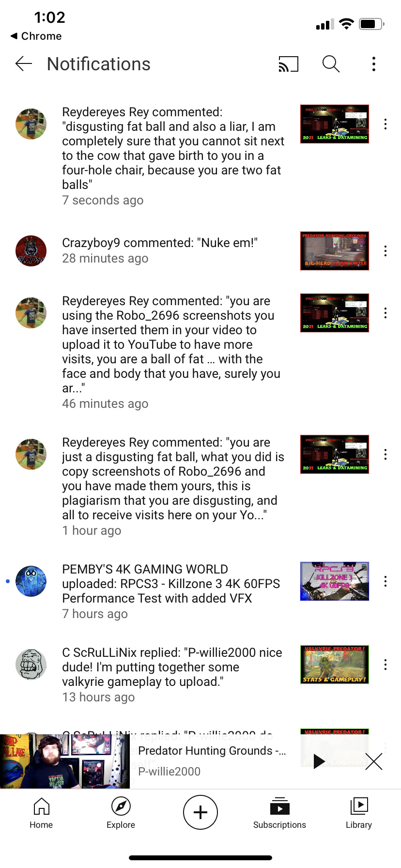Play the miniplayer video
This screenshot has width=401, height=868.
pos(319,761)
